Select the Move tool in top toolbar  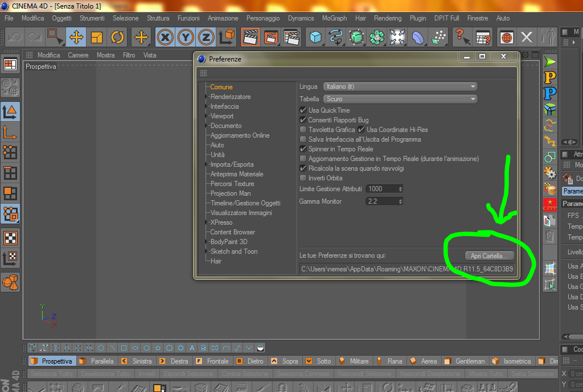76,37
